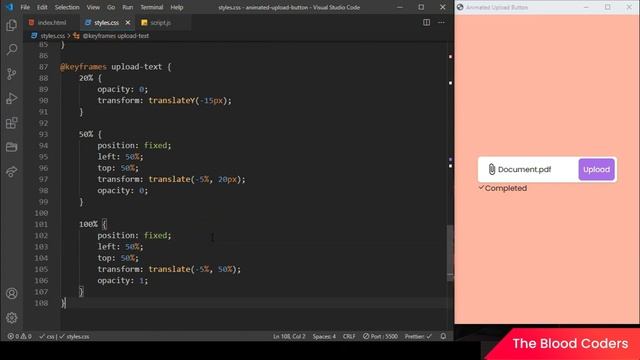Click @keyframes upload-text breadcrumb
Image resolution: width=640 pixels, height=360 pixels.
pos(116,36)
